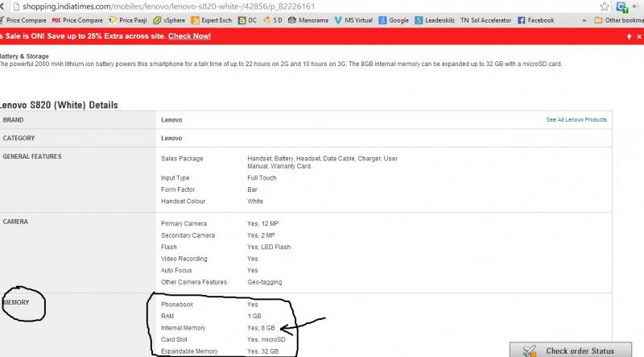Select the GENERAL FEATURES label
Image resolution: width=644 pixels, height=357 pixels.
pyautogui.click(x=32, y=156)
